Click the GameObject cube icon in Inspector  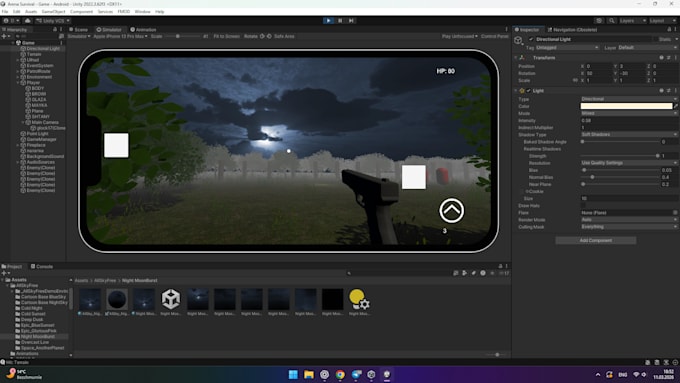pos(518,40)
